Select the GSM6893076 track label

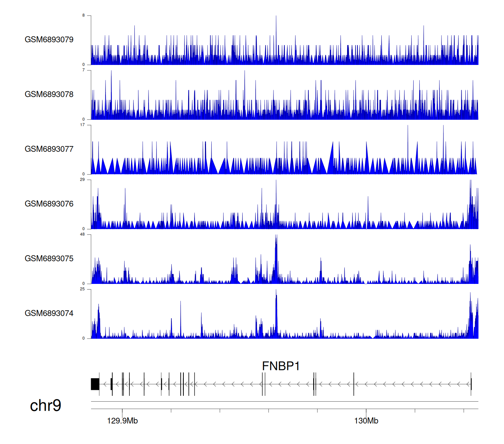tap(49, 204)
